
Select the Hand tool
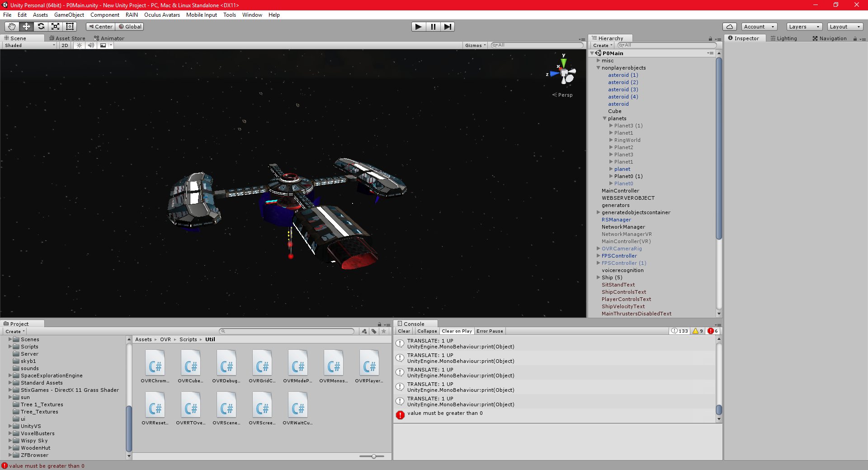[x=12, y=27]
